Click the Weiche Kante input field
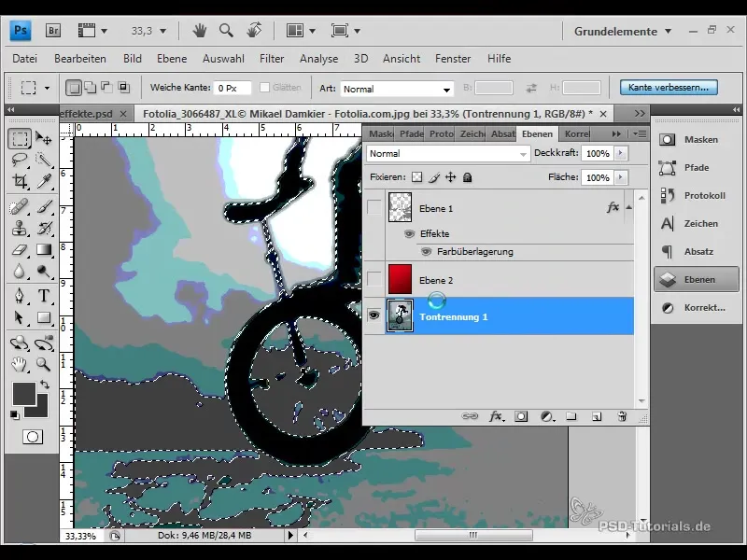This screenshot has height=560, width=747. point(232,88)
